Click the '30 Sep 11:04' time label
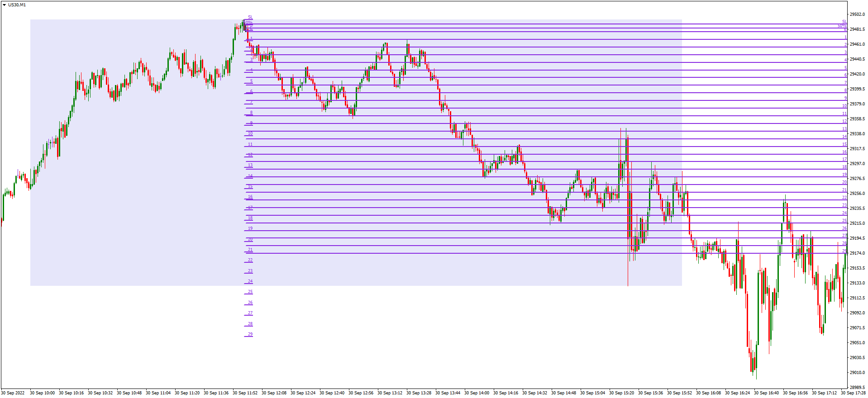The height and width of the screenshot is (398, 868). point(158,393)
